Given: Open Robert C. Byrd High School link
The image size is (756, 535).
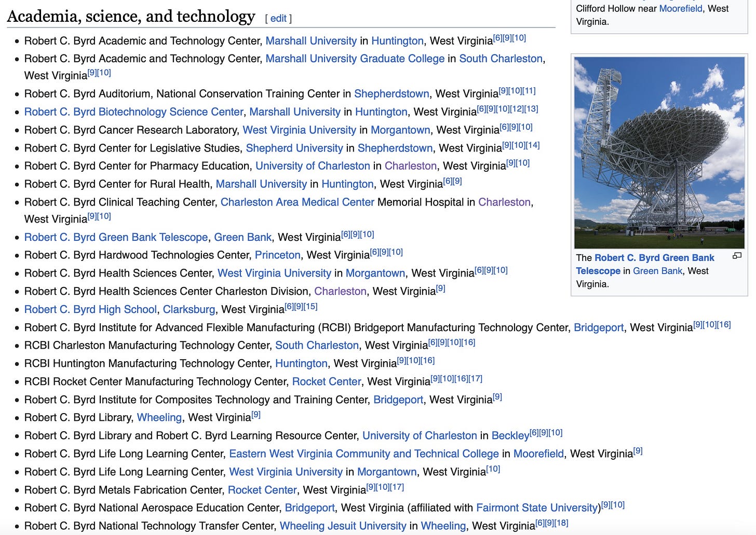Looking at the screenshot, I should (90, 310).
